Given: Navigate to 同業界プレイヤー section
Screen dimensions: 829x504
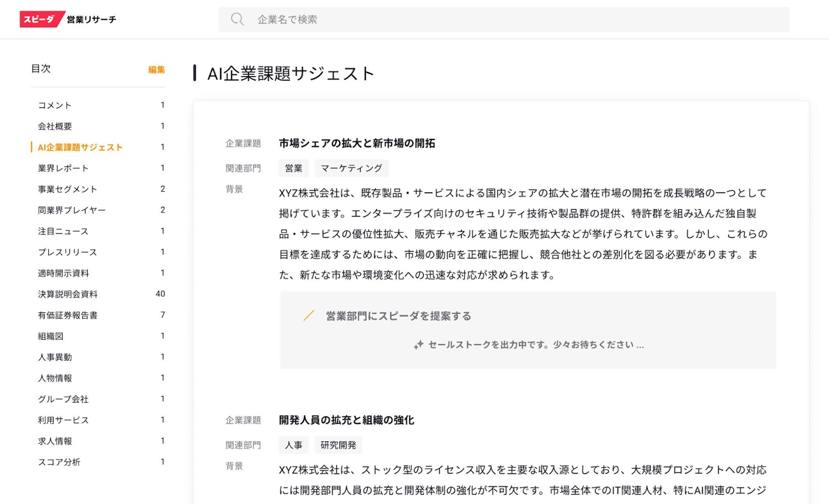Looking at the screenshot, I should (x=72, y=210).
